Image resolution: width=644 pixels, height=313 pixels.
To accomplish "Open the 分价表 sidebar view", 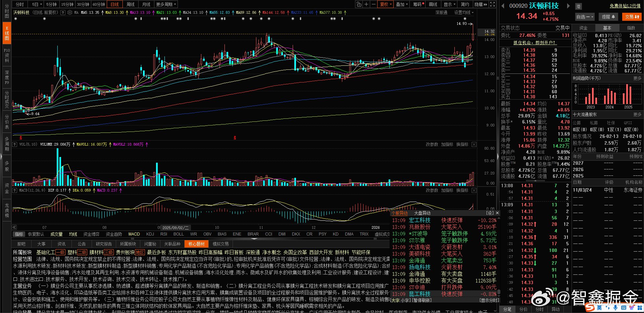I will coord(7,122).
